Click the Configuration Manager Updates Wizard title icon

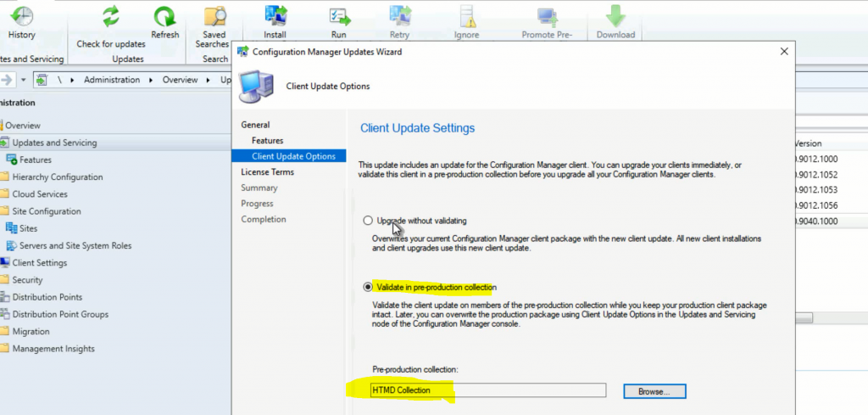(x=242, y=52)
